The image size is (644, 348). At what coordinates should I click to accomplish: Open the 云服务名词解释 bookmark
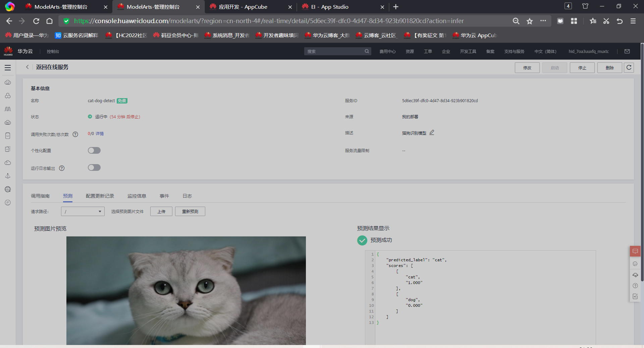click(76, 35)
